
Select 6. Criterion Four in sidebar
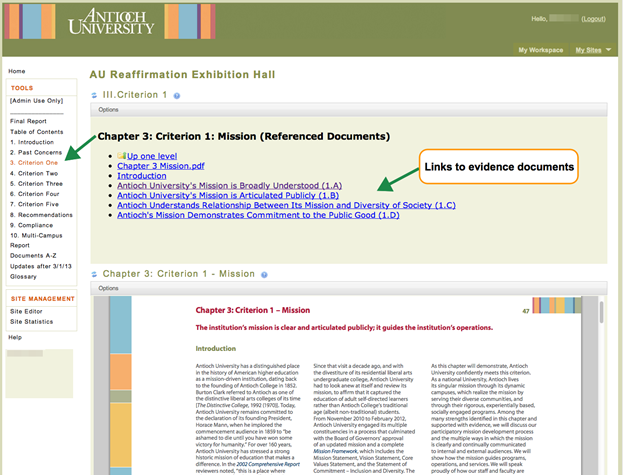pyautogui.click(x=35, y=194)
